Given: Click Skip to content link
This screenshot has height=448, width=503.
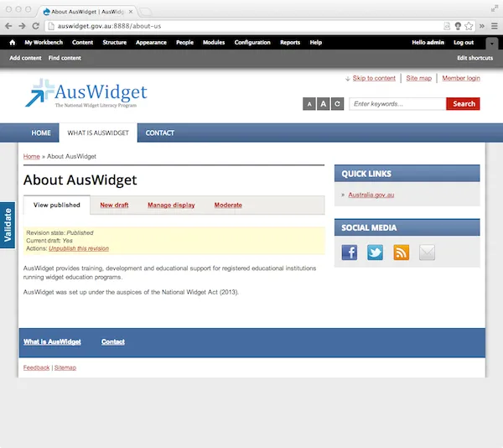Looking at the screenshot, I should click(x=374, y=78).
